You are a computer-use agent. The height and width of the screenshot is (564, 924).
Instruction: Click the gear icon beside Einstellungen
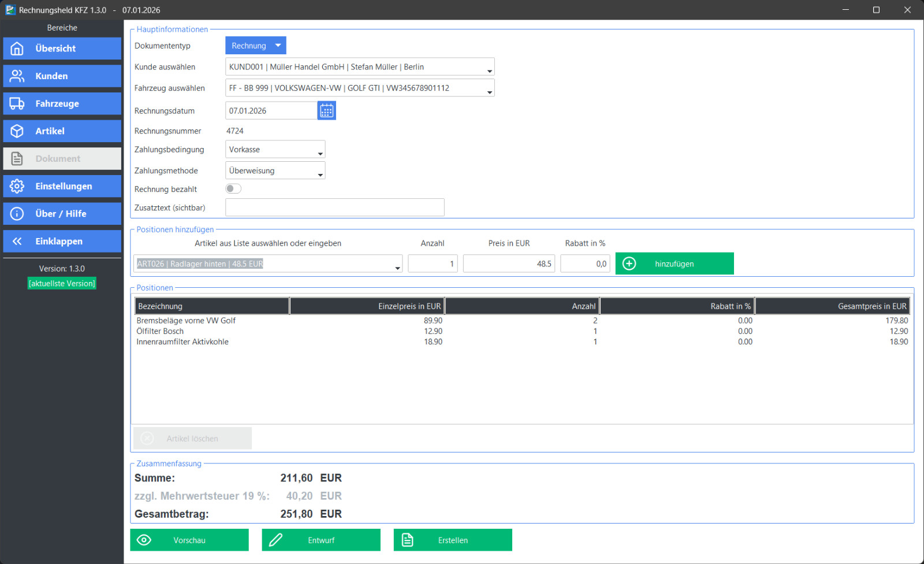[17, 186]
